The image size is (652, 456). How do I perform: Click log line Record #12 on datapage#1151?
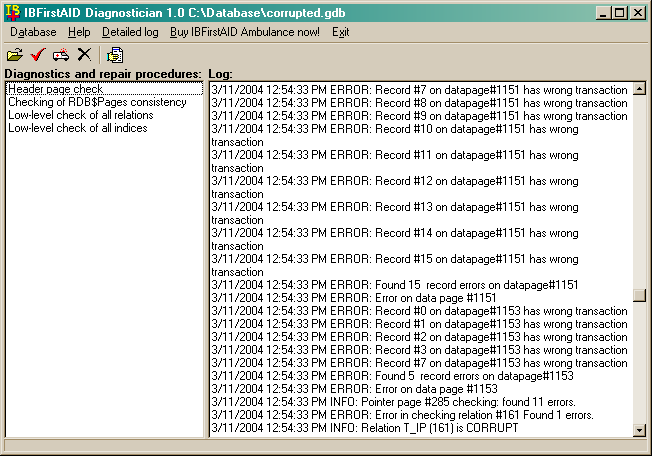pos(395,187)
